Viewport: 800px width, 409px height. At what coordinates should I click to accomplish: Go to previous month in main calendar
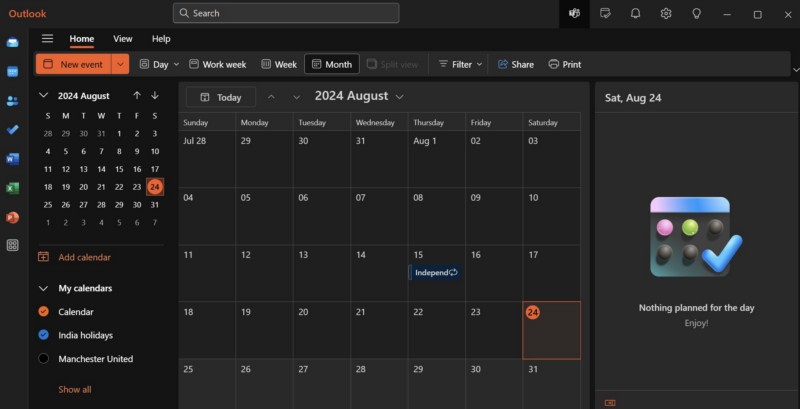(x=271, y=97)
